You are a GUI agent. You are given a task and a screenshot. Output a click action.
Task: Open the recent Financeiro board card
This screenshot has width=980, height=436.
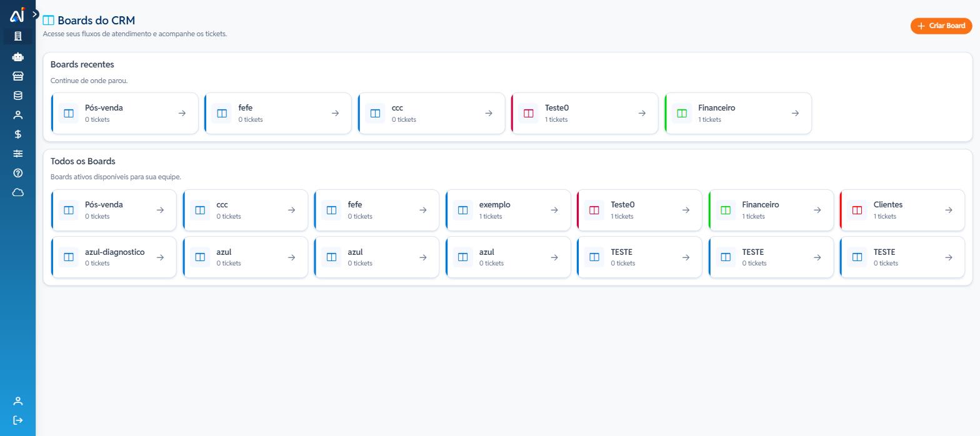click(738, 113)
